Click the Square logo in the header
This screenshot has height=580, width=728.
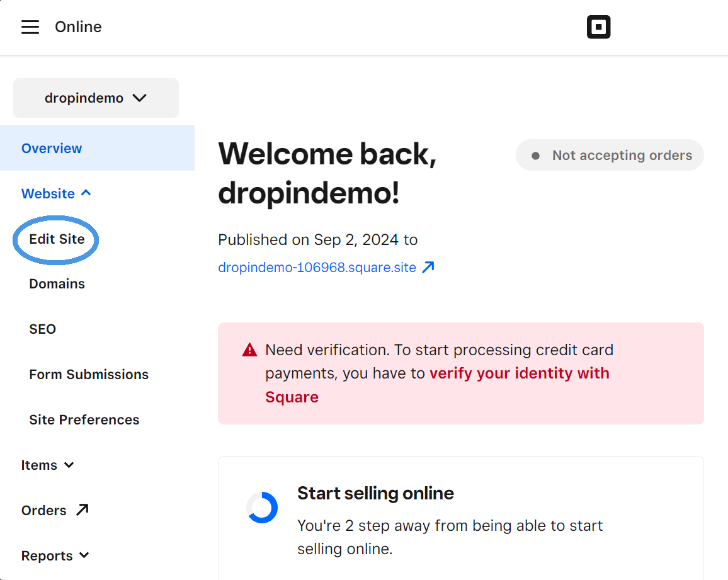(x=598, y=26)
